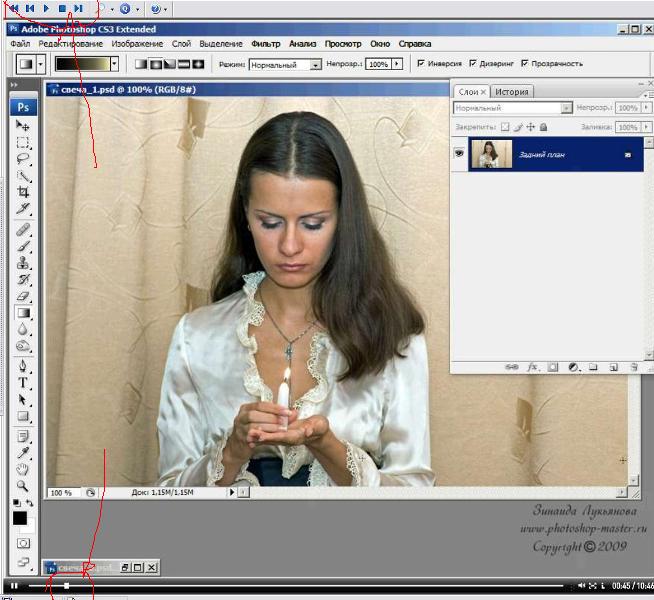The image size is (654, 600).
Task: Create new adjustment layer icon
Action: [574, 367]
